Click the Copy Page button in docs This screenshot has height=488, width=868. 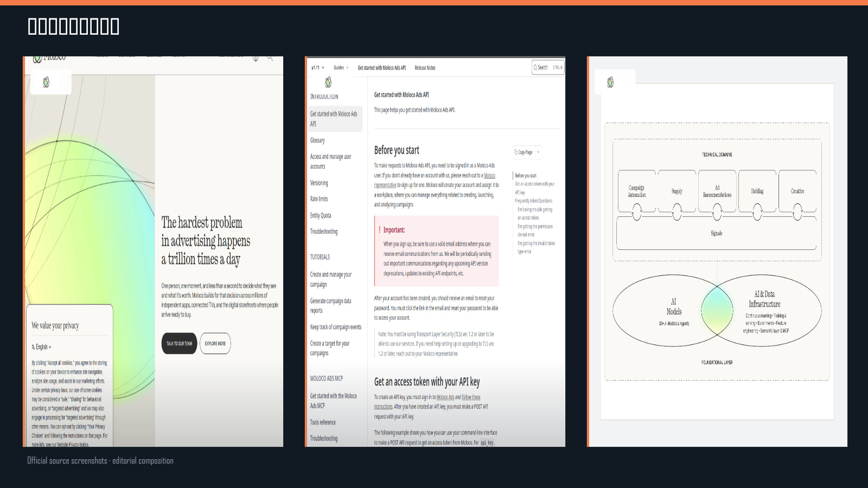(524, 152)
